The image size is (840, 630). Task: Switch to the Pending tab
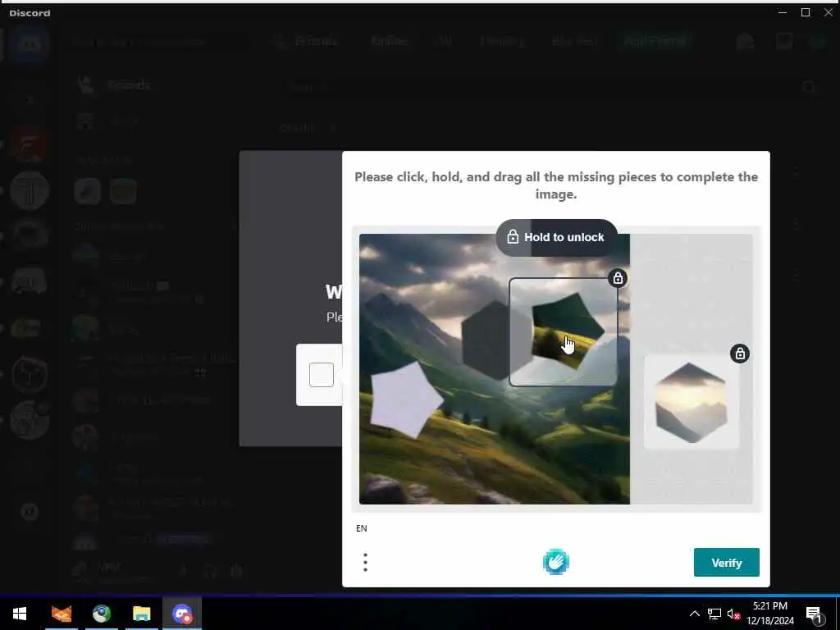click(502, 41)
